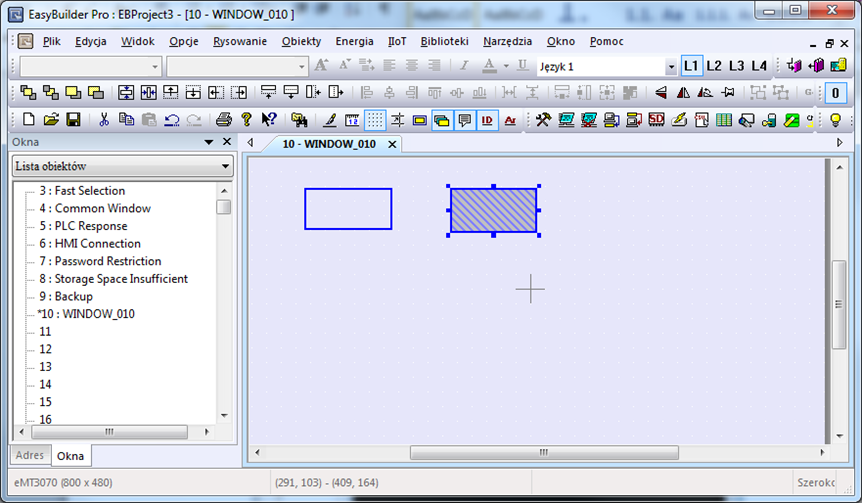Undo the last action
Screen dimensions: 862x503
pyautogui.click(x=172, y=119)
